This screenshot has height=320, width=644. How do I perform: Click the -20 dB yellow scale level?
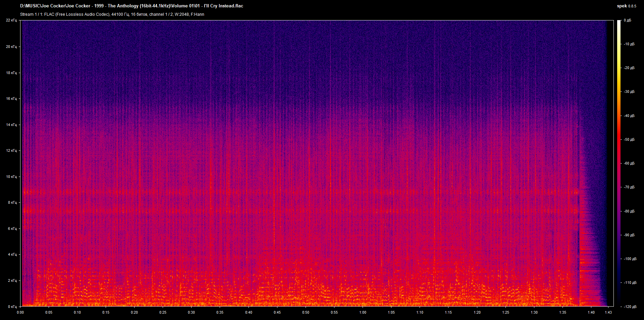[x=629, y=68]
